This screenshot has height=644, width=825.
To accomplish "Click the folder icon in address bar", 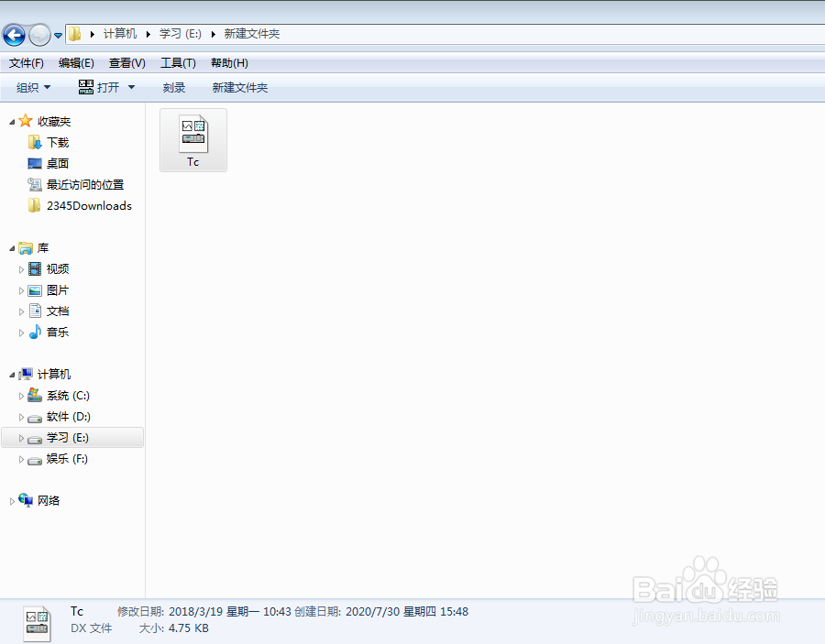I will pyautogui.click(x=75, y=34).
